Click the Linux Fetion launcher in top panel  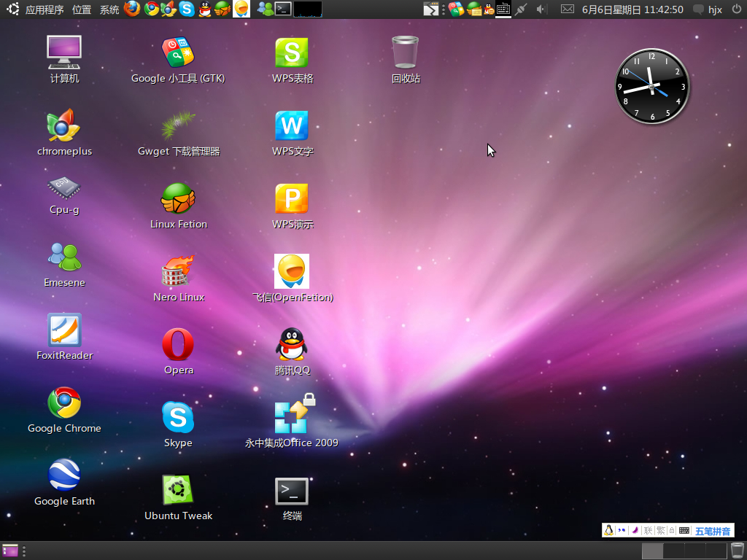click(222, 9)
